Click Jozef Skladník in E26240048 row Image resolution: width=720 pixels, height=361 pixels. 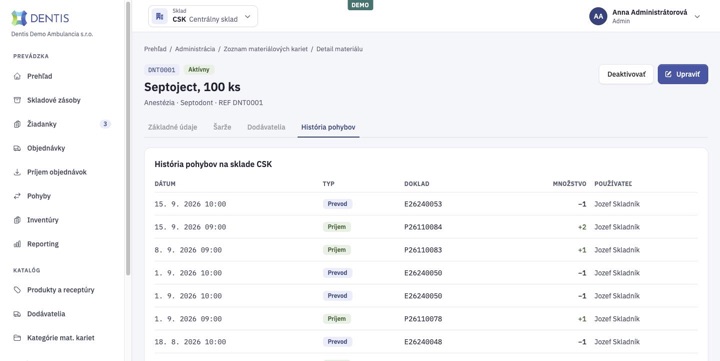[x=617, y=342]
